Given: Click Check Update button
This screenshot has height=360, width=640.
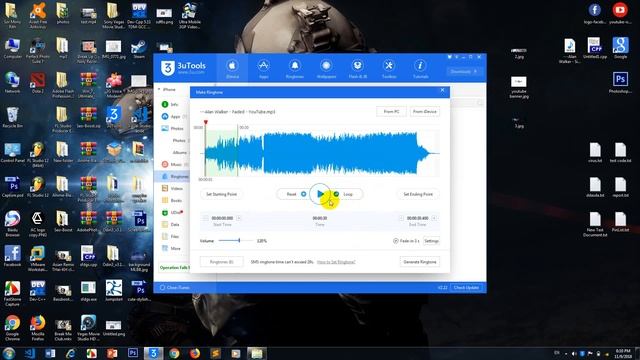Looking at the screenshot, I should point(466,288).
